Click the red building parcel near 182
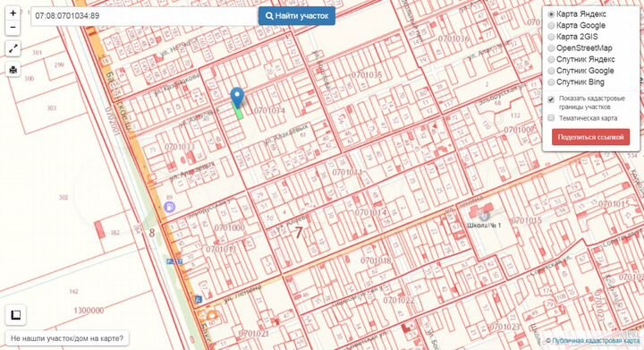 coord(100,230)
